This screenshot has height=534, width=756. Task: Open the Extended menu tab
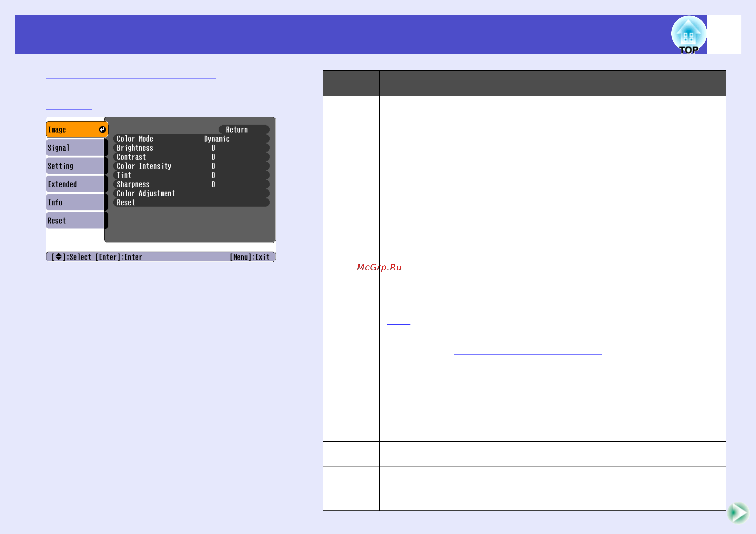[75, 184]
